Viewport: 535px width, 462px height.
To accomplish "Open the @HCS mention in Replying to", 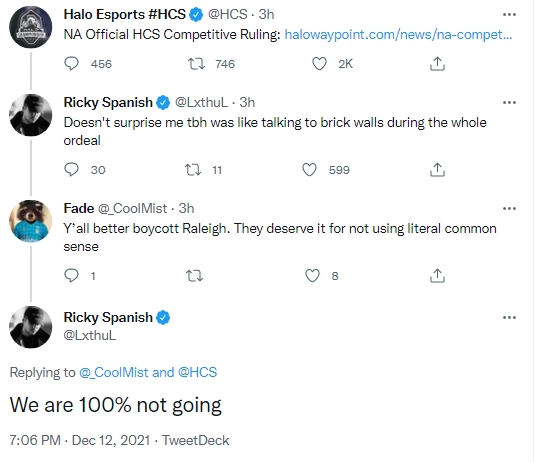I will pyautogui.click(x=197, y=372).
